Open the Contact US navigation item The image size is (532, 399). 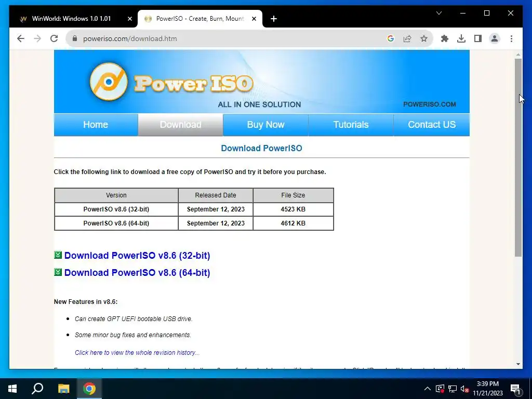coord(432,125)
